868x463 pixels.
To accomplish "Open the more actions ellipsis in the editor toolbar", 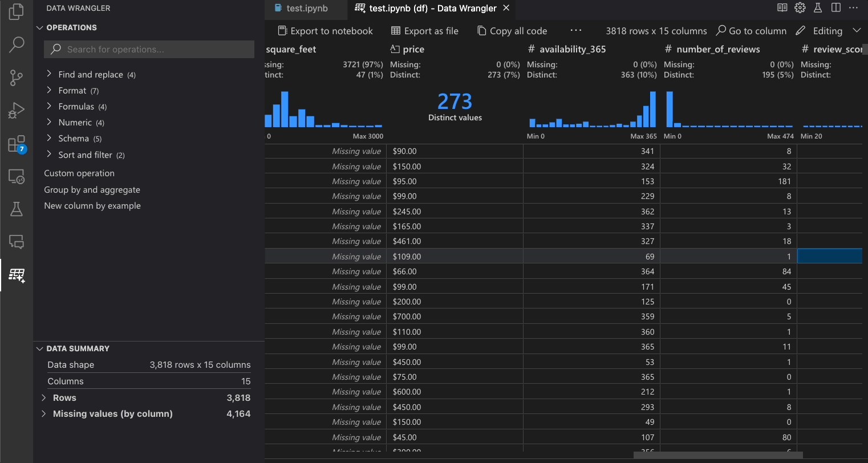I will [575, 30].
